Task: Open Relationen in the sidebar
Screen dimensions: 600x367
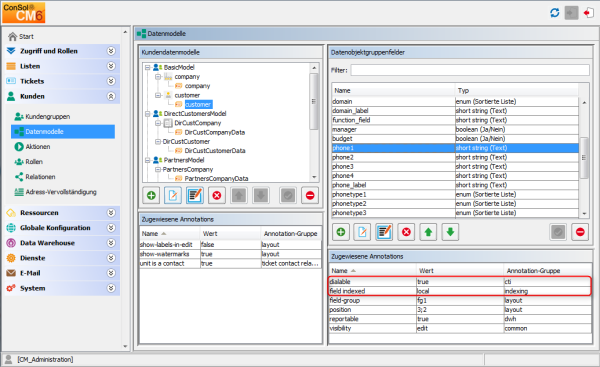Action: point(35,177)
